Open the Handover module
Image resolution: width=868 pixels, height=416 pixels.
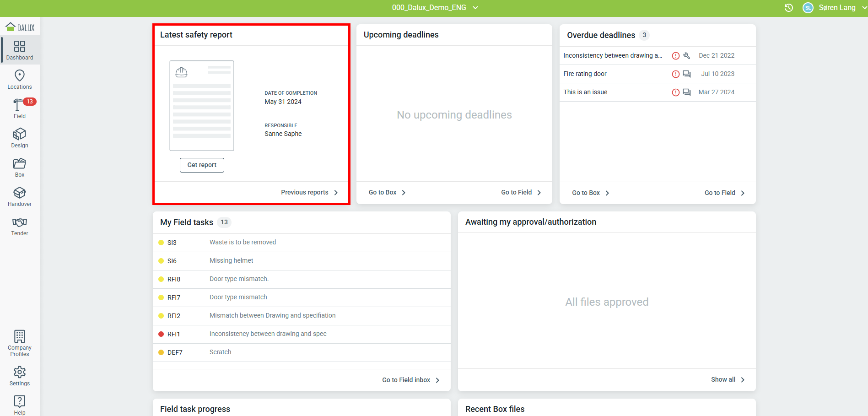coord(20,197)
